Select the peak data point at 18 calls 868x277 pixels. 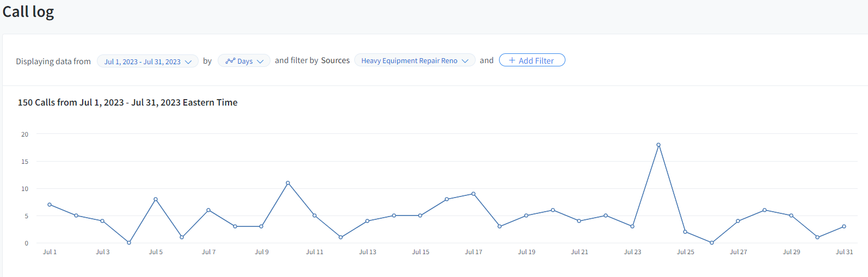click(658, 145)
